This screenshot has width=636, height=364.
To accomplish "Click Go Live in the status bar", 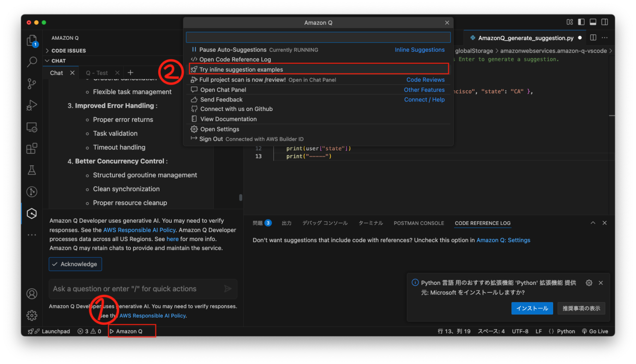I will tap(595, 331).
